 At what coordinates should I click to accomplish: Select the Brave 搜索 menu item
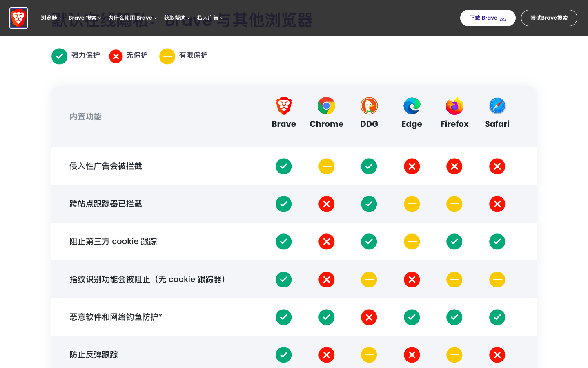click(84, 18)
